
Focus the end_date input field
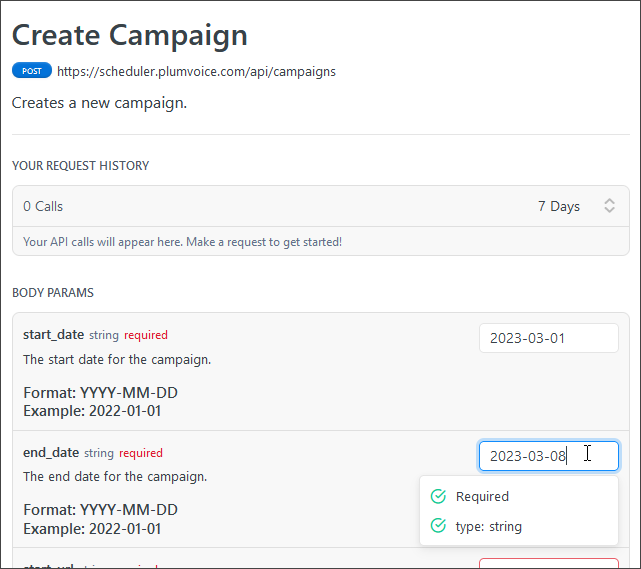[549, 456]
